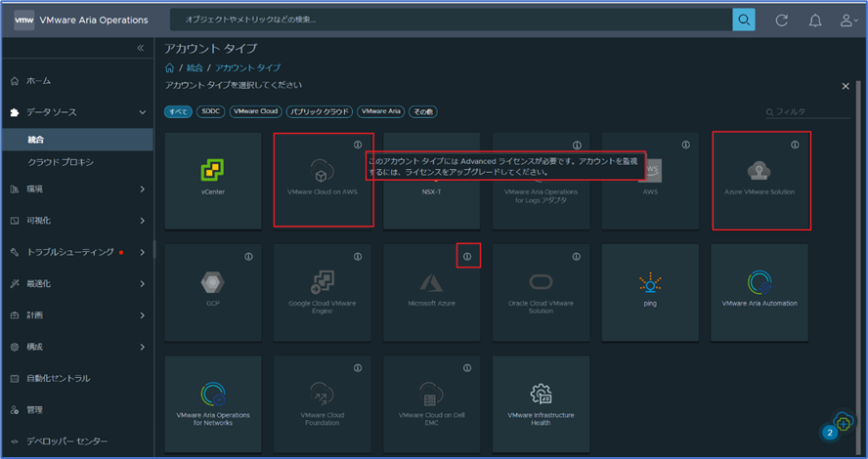This screenshot has height=459, width=868.
Task: Select the パブリック クラウド filter chip
Action: [x=320, y=111]
